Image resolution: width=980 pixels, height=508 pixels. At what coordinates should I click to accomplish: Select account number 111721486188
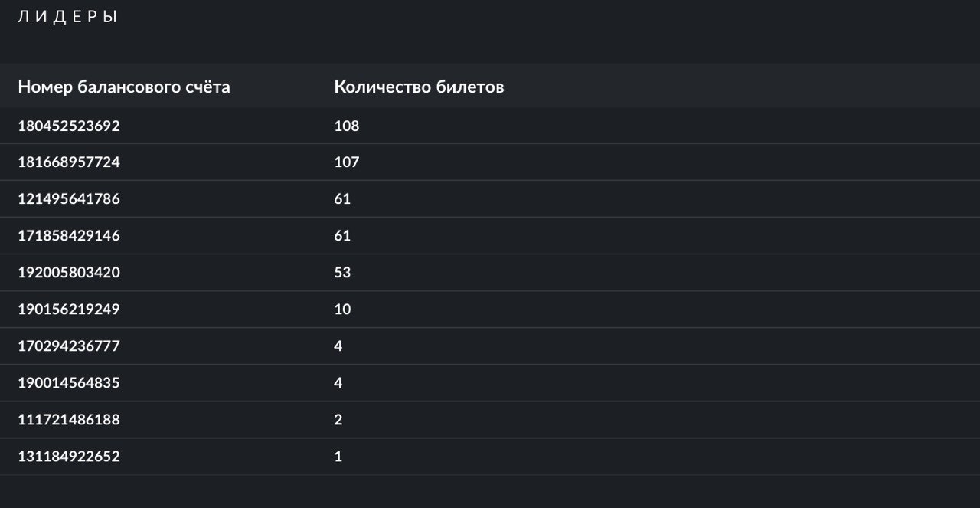69,420
